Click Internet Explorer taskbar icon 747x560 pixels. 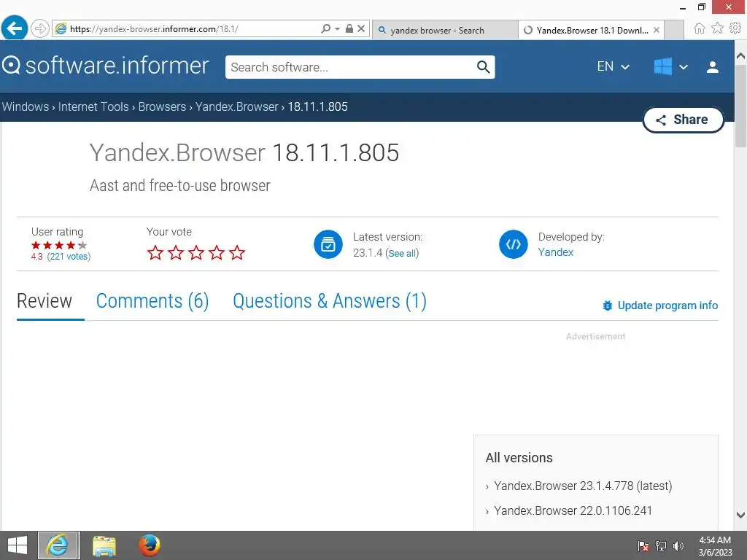[57, 545]
